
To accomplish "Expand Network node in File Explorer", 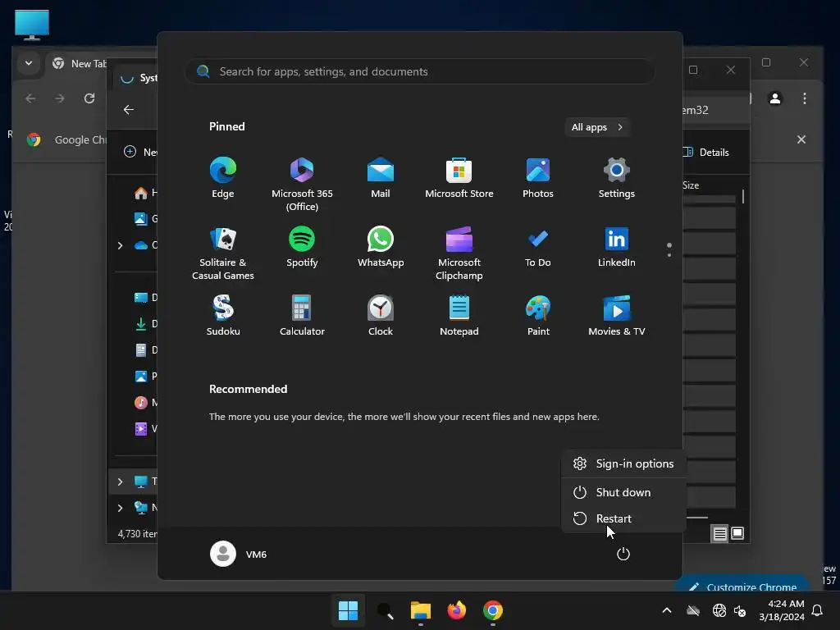I will tap(120, 508).
